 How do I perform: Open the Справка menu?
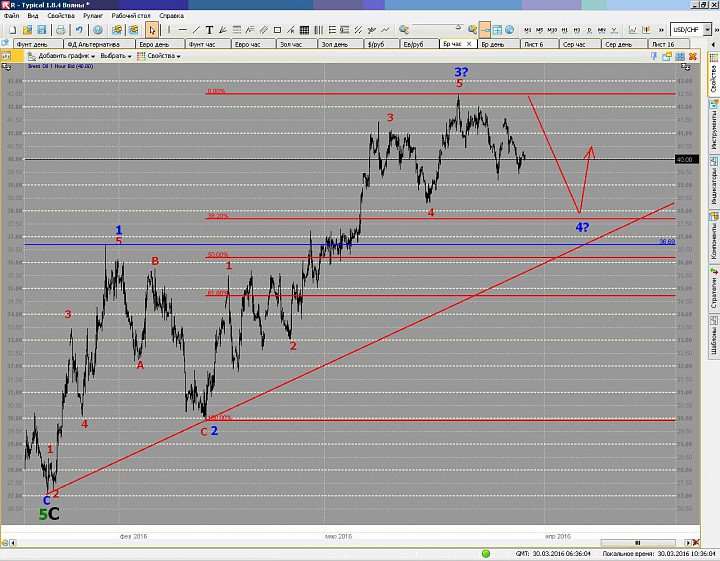point(171,17)
